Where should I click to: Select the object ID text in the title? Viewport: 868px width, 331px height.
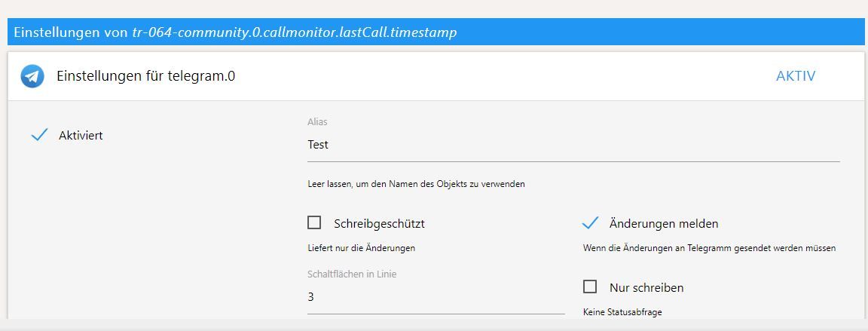point(294,32)
